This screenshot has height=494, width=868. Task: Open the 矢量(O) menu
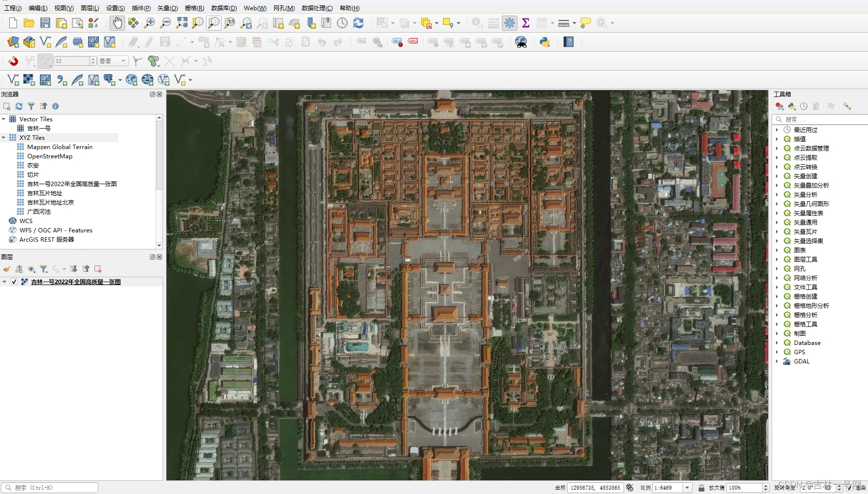tap(167, 8)
